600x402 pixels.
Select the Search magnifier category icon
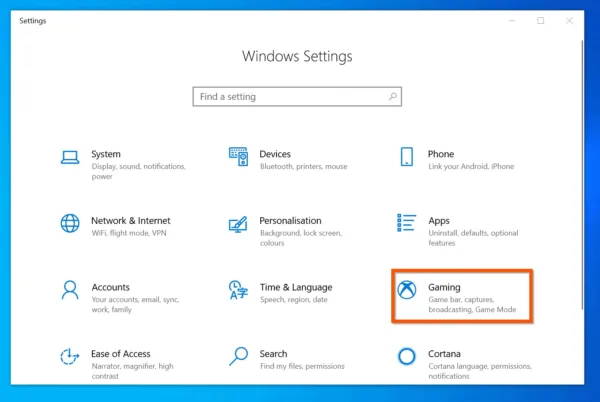(238, 356)
